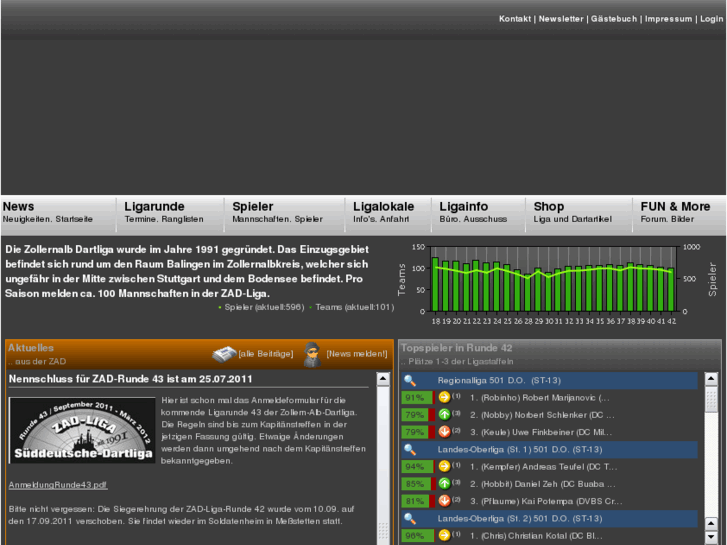This screenshot has height=545, width=727.
Task: Click the [News melden!] link
Action: click(x=357, y=354)
